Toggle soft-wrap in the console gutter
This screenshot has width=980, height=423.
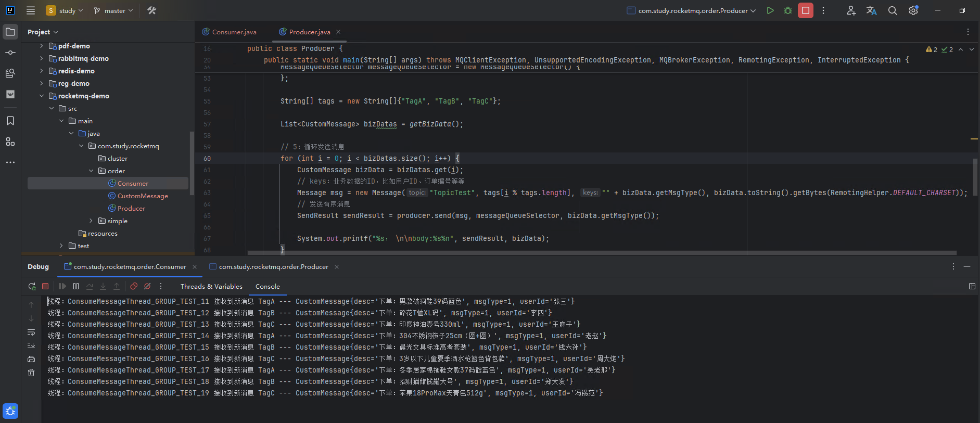tap(31, 332)
